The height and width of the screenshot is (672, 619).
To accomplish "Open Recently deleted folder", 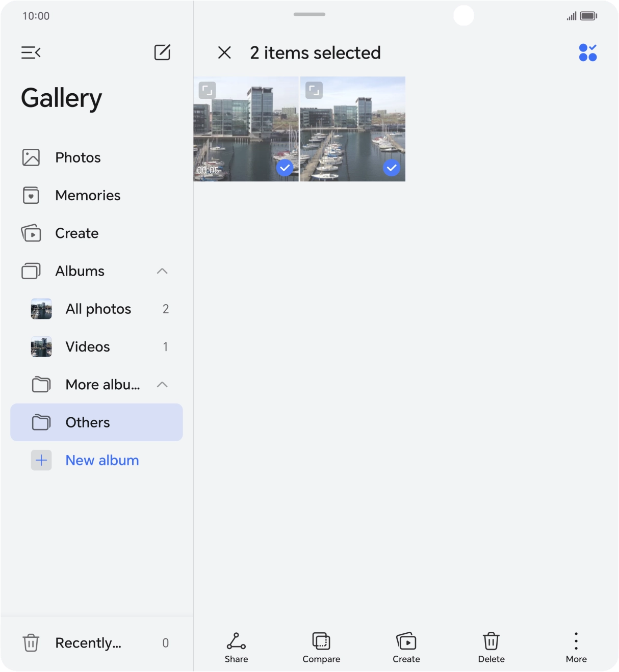I will [x=88, y=643].
